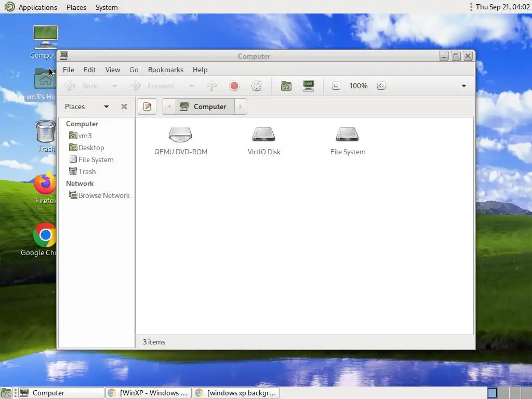Open the Forward history dropdown arrow
Screen dimensions: 532x399
(192, 86)
